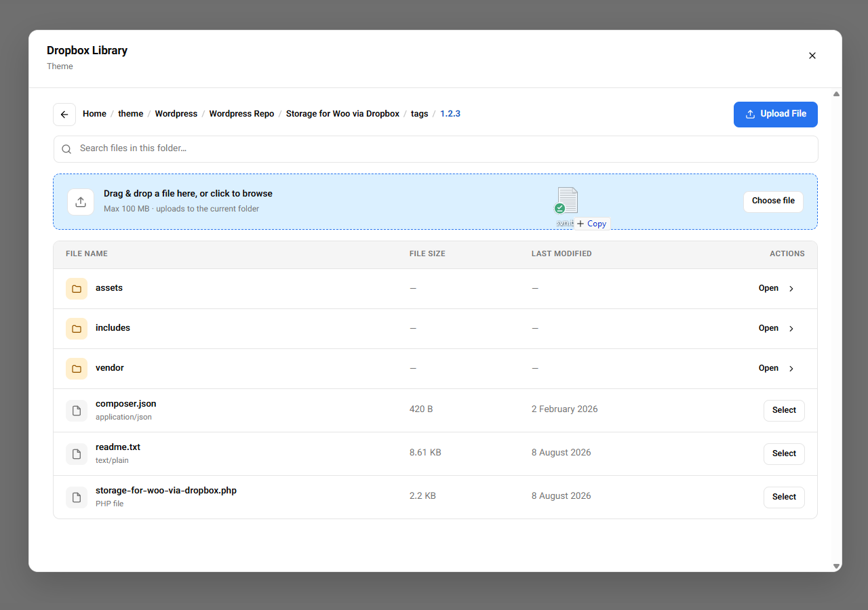Viewport: 868px width, 610px height.
Task: Select the composer.json file
Action: tap(784, 411)
